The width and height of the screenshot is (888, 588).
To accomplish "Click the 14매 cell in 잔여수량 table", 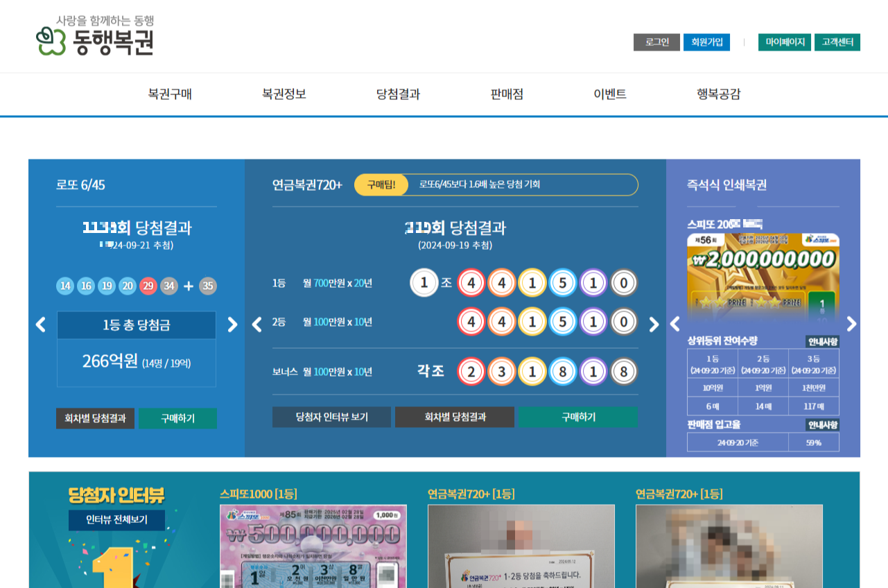I will [x=763, y=406].
